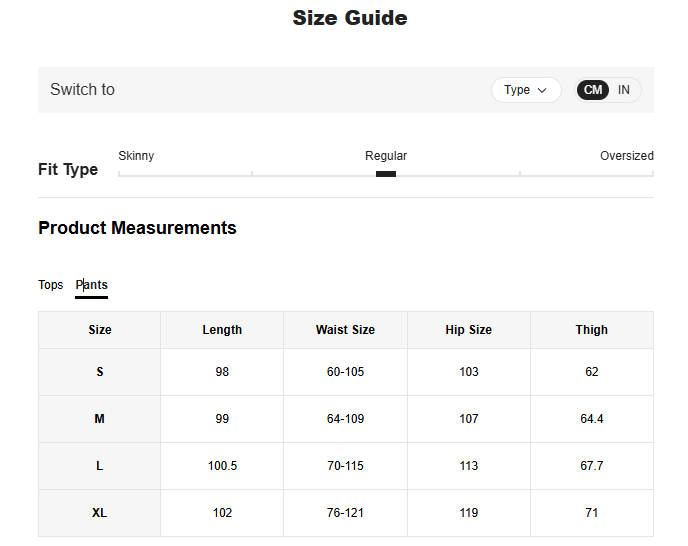Select the L size row label
688x546 pixels.
[x=100, y=466]
